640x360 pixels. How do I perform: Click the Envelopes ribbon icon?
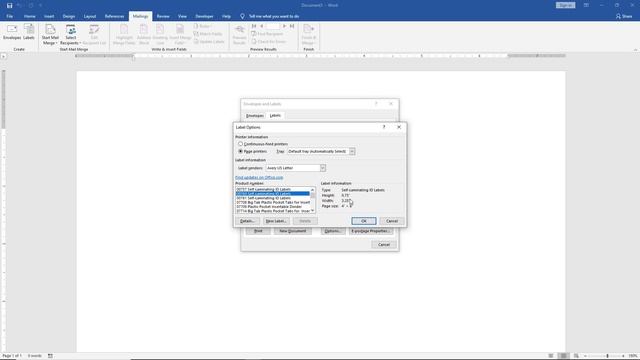(12, 32)
